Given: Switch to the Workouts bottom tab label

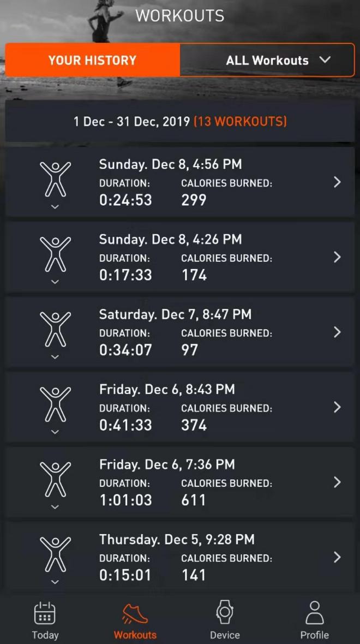Looking at the screenshot, I should coord(135,635).
